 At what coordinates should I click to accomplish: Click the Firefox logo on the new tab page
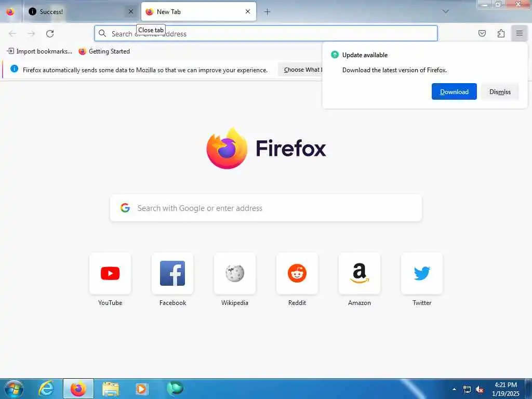click(227, 148)
